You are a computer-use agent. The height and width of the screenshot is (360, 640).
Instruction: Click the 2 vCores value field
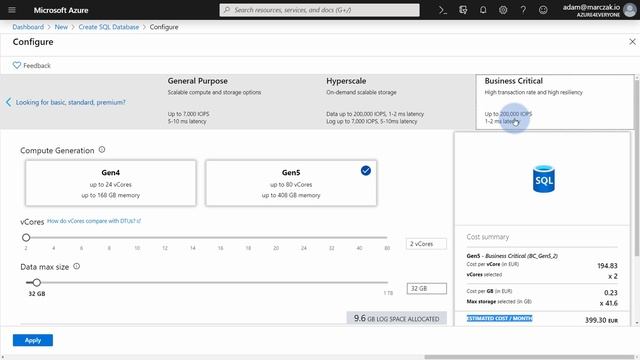(426, 244)
